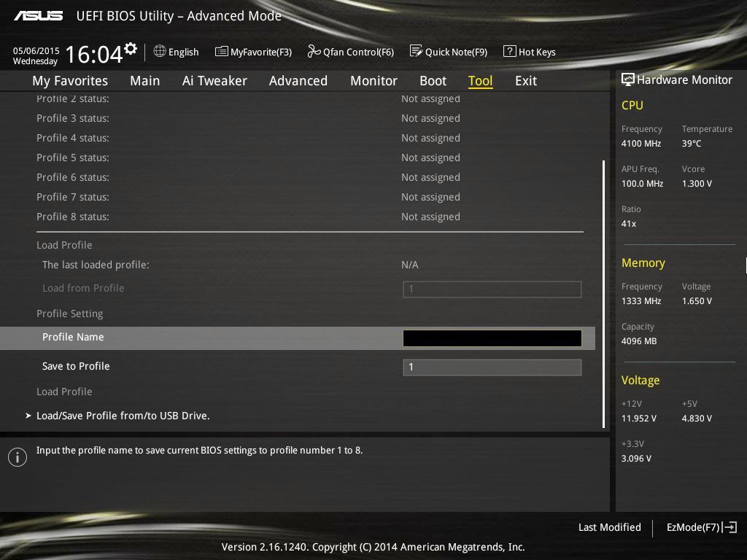
Task: Click Capacity 4096 MB value
Action: [x=639, y=341]
